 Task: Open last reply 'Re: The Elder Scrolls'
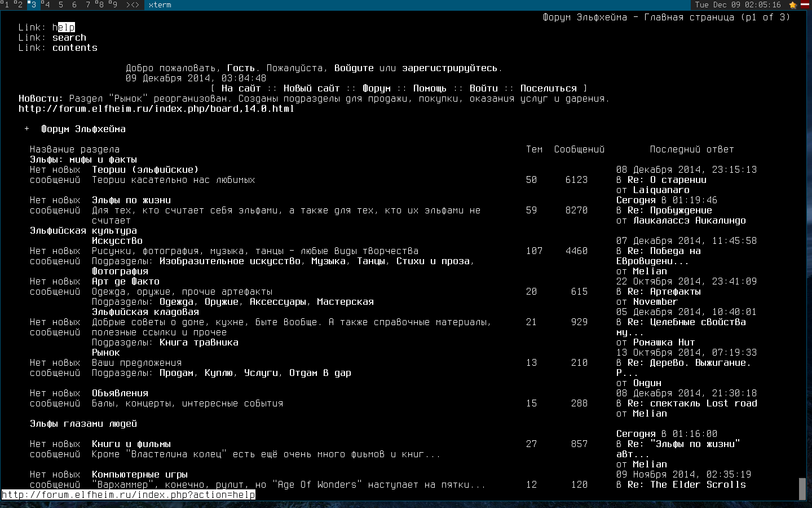click(687, 484)
